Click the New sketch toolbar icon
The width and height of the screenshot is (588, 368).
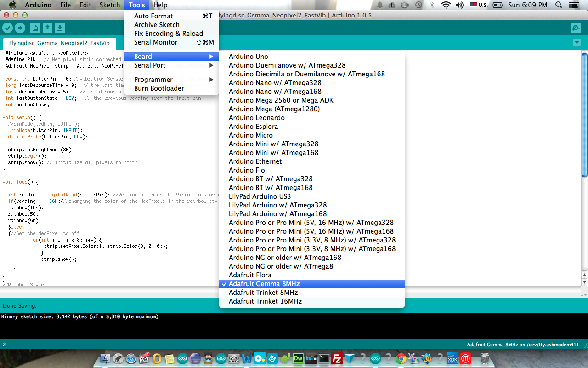coord(35,28)
